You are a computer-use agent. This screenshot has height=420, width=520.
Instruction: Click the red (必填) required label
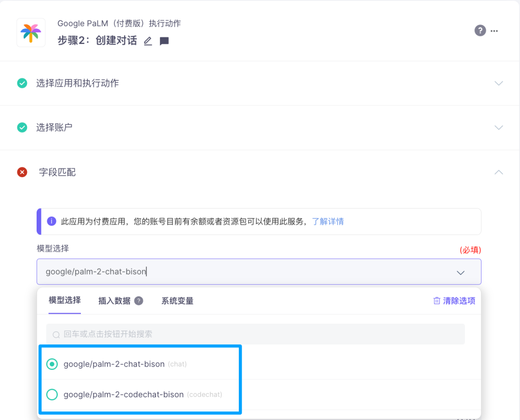(x=470, y=250)
